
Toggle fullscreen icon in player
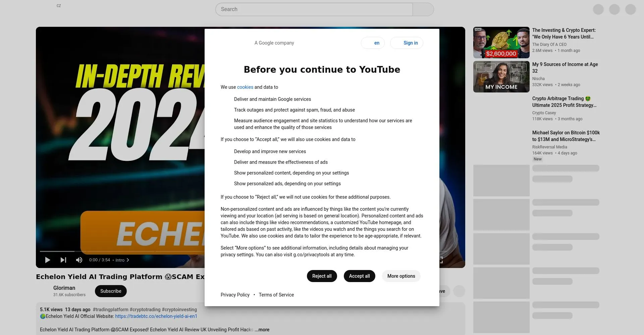[441, 260]
